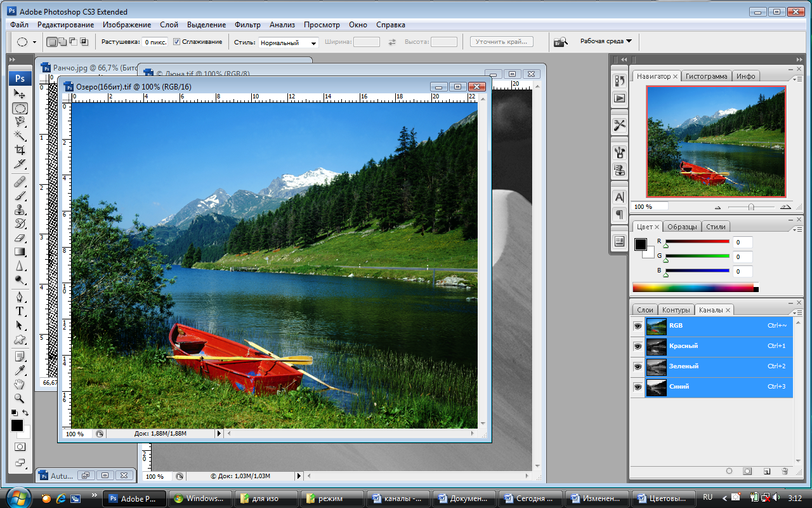The width and height of the screenshot is (812, 508).
Task: Open the Изображение menu
Action: pyautogui.click(x=127, y=25)
